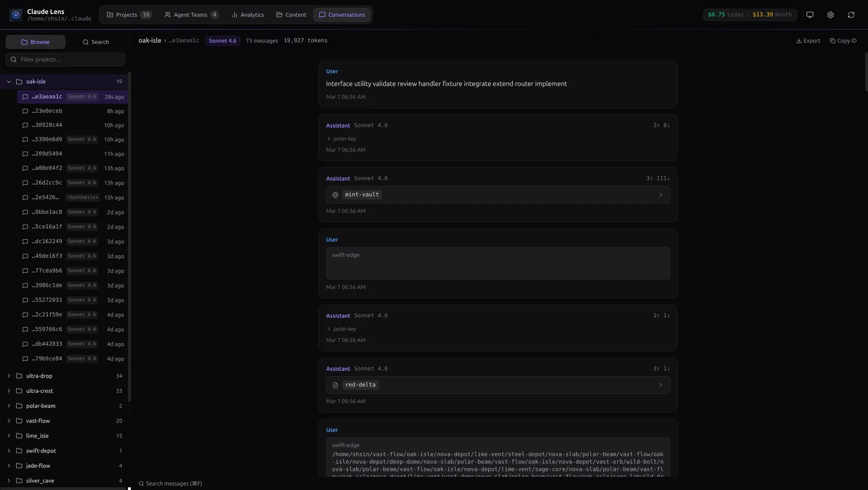Click the globe icon beside mint-vault
868x490 pixels.
[335, 195]
